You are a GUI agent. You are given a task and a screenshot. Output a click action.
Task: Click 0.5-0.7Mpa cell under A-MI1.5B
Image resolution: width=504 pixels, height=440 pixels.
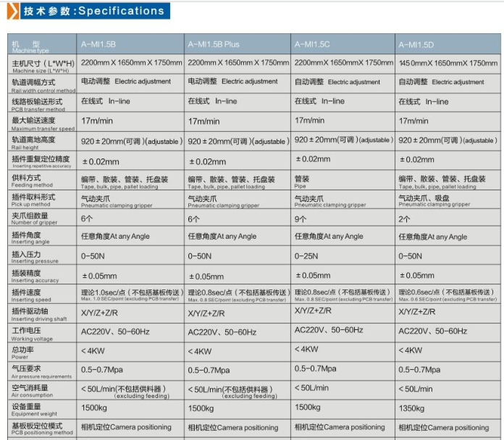pos(130,371)
